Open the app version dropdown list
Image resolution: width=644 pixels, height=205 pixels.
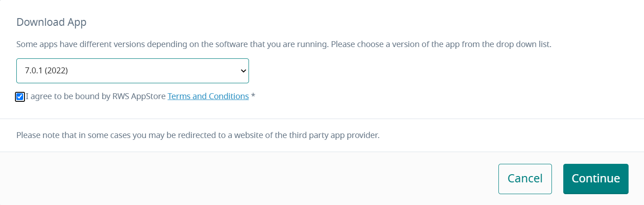pyautogui.click(x=132, y=71)
